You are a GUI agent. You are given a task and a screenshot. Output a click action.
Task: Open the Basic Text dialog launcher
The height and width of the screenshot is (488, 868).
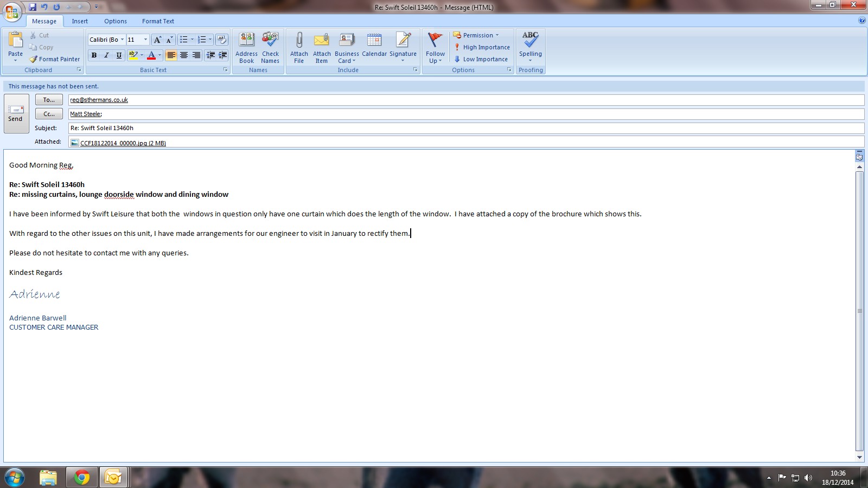226,70
